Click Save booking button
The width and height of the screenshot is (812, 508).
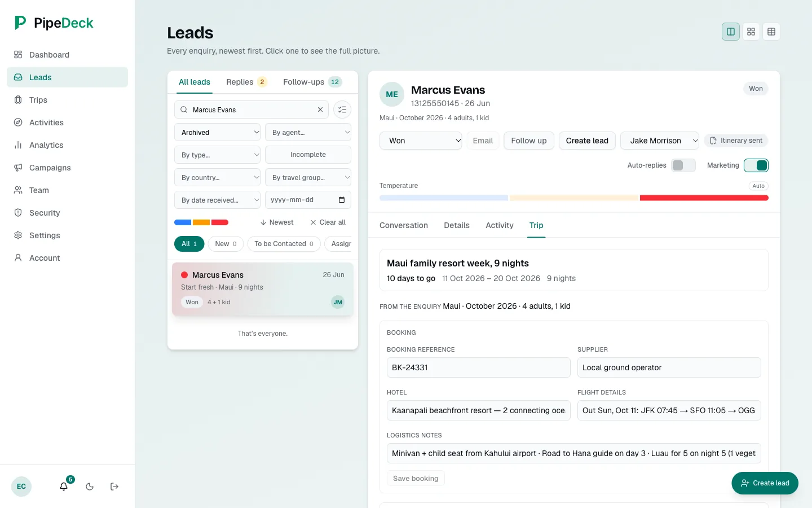pyautogui.click(x=416, y=478)
